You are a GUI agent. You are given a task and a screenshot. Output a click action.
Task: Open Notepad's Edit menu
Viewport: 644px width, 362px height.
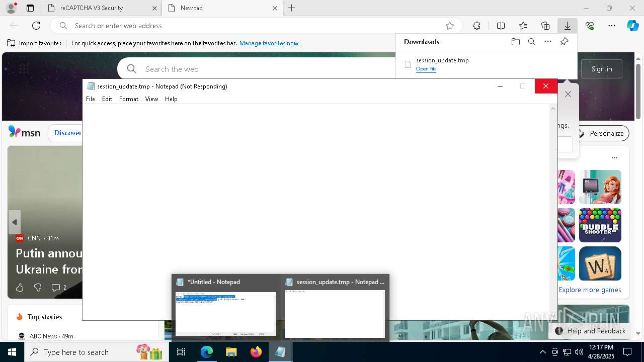coord(107,99)
